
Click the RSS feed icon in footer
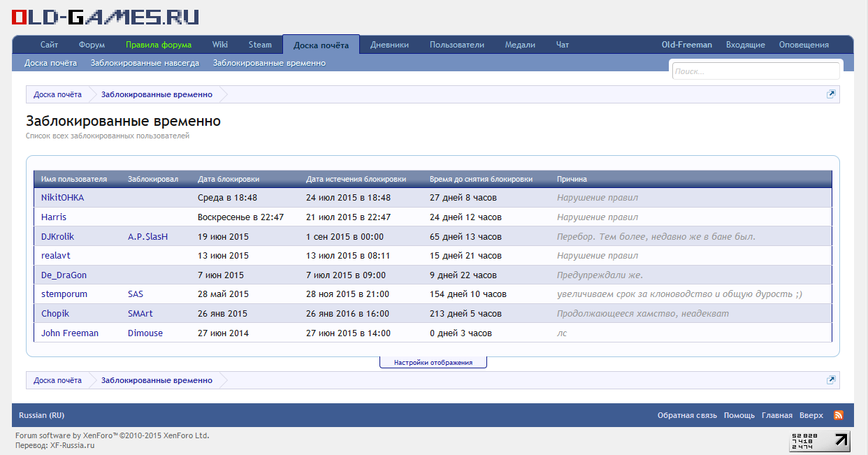[839, 415]
